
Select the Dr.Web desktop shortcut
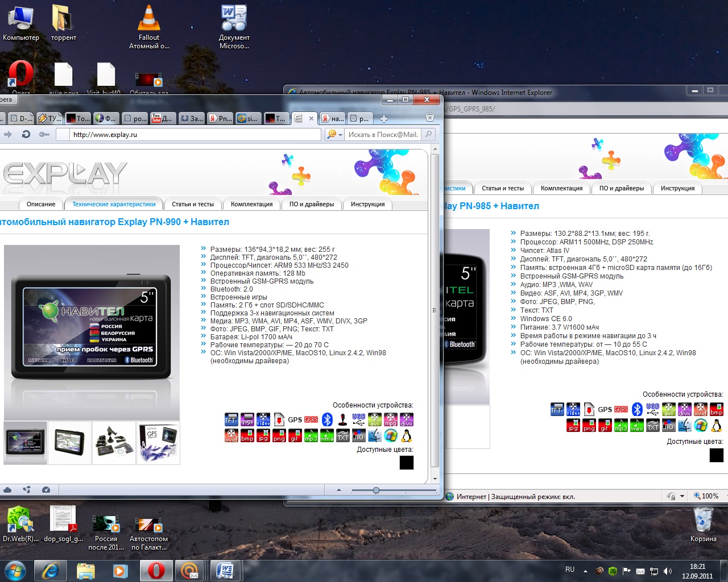click(20, 524)
